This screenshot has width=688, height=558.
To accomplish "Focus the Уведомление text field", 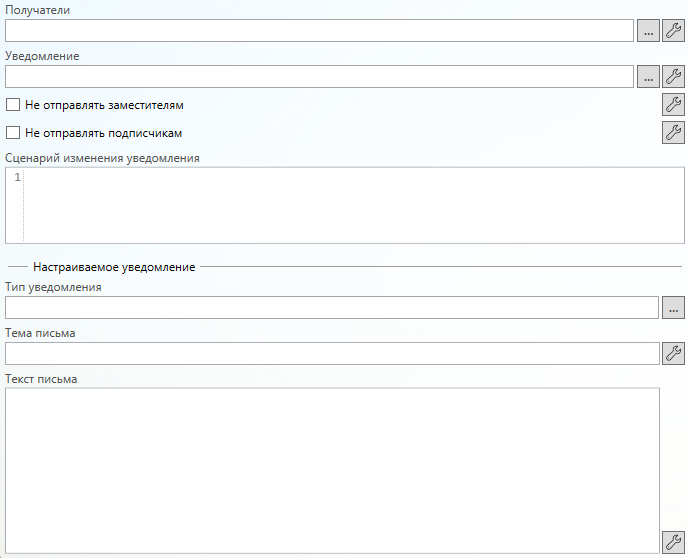I will click(319, 77).
